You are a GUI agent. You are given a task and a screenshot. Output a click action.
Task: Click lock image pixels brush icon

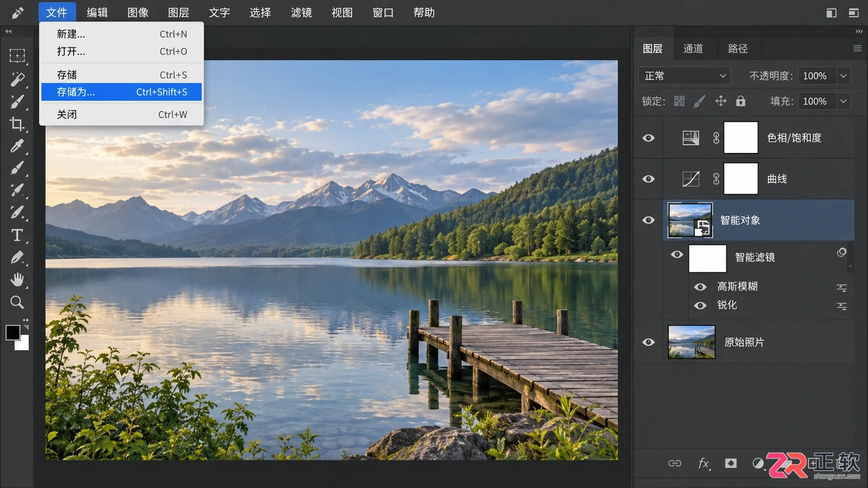pos(699,101)
